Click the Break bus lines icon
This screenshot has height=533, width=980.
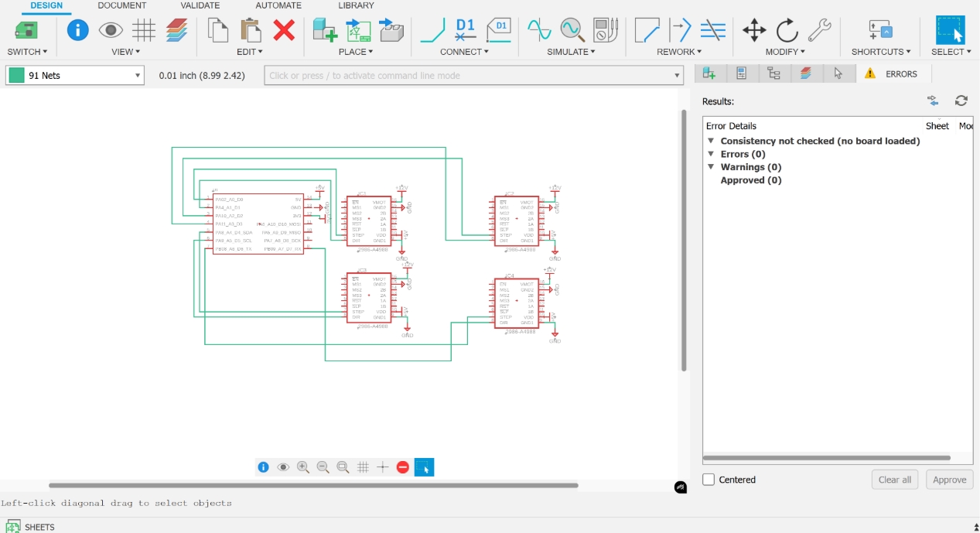(712, 30)
